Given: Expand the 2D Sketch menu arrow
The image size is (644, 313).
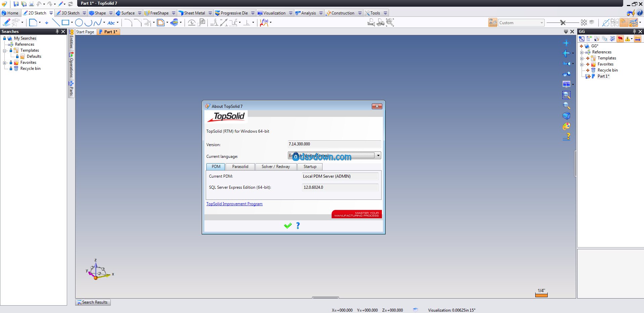Looking at the screenshot, I should [x=51, y=13].
